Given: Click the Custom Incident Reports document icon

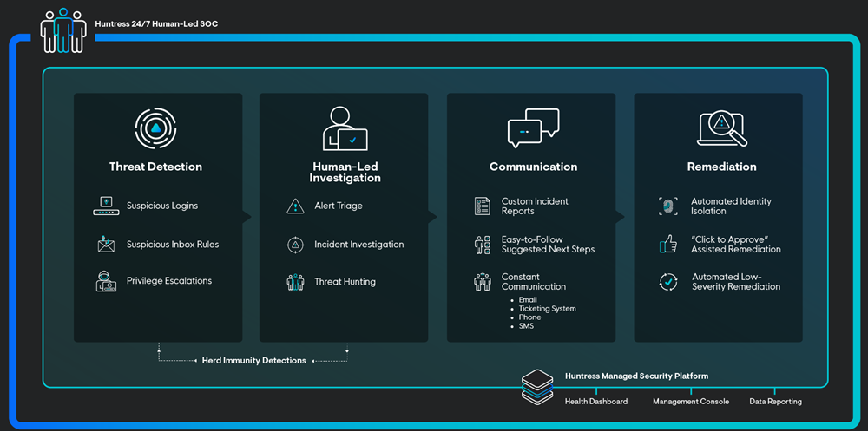Looking at the screenshot, I should [x=483, y=206].
